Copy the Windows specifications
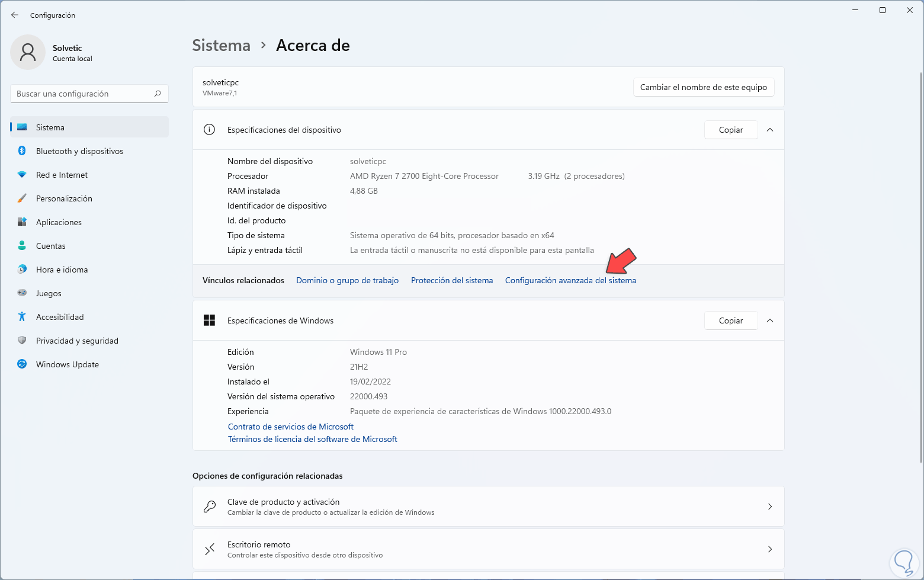 coord(731,321)
